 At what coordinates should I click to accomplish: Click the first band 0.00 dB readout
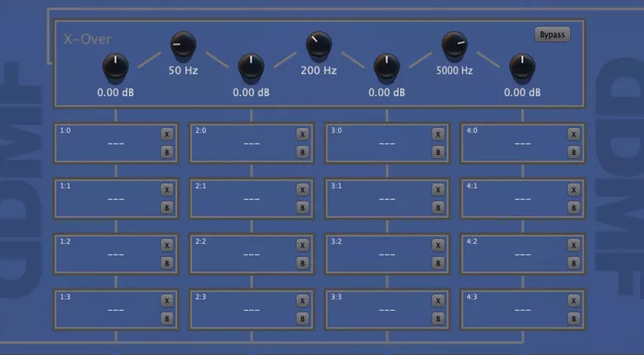coord(115,93)
